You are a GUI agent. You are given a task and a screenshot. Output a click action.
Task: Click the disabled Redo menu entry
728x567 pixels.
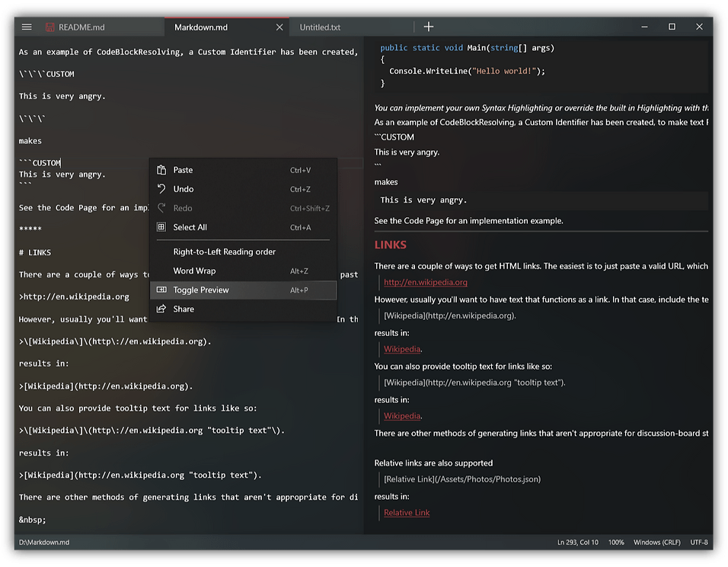tap(243, 208)
